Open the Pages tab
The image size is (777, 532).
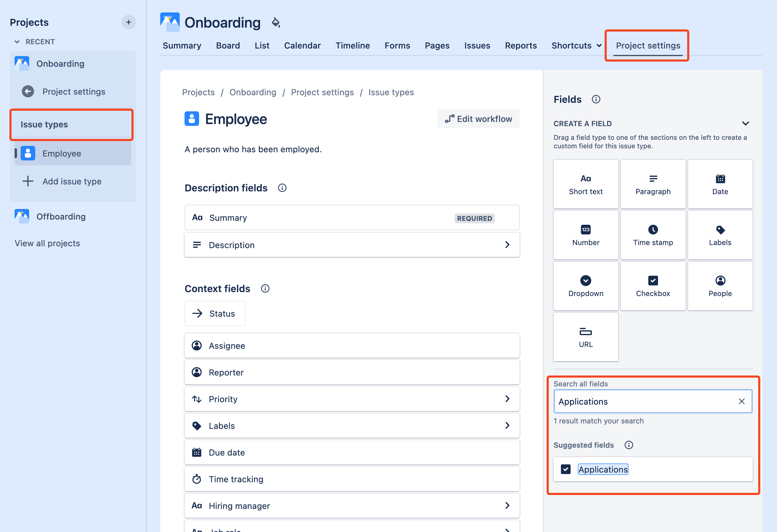pyautogui.click(x=437, y=45)
